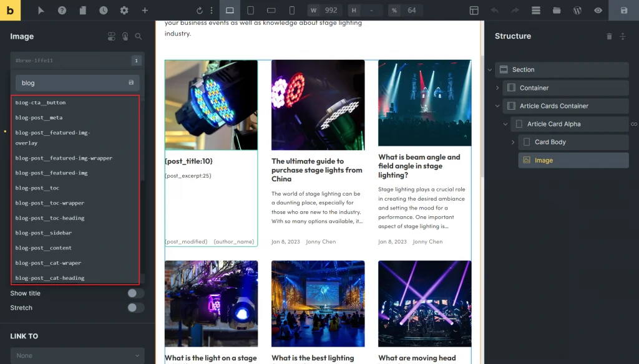Screen dimensions: 639x364
Task: Open the Link To dropdown
Action: point(77,355)
